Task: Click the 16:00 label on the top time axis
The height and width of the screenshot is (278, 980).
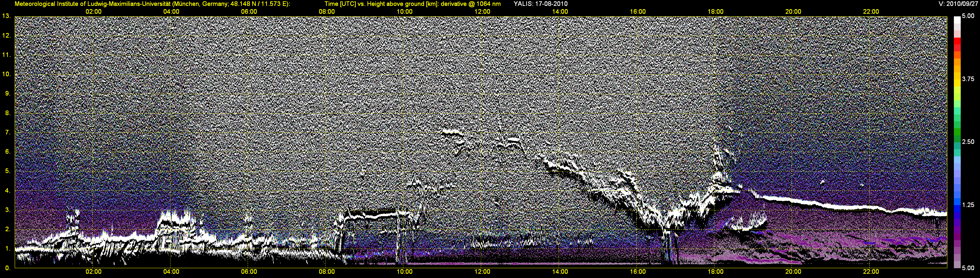Action: pyautogui.click(x=638, y=11)
